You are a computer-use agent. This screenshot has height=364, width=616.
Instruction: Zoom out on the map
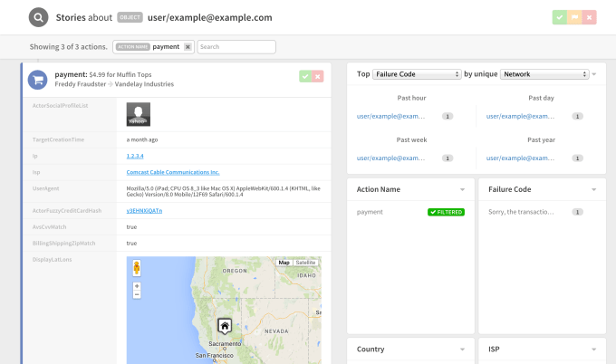(x=137, y=294)
